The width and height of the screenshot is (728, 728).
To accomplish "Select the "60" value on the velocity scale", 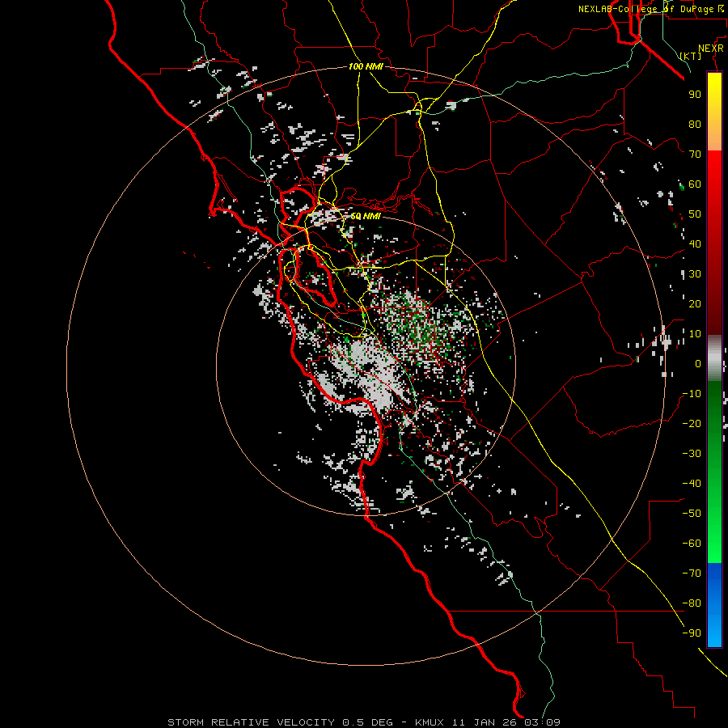I will [x=695, y=184].
